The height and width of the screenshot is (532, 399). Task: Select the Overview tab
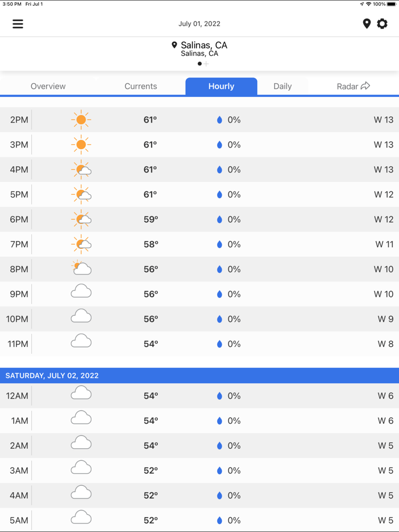click(x=48, y=86)
